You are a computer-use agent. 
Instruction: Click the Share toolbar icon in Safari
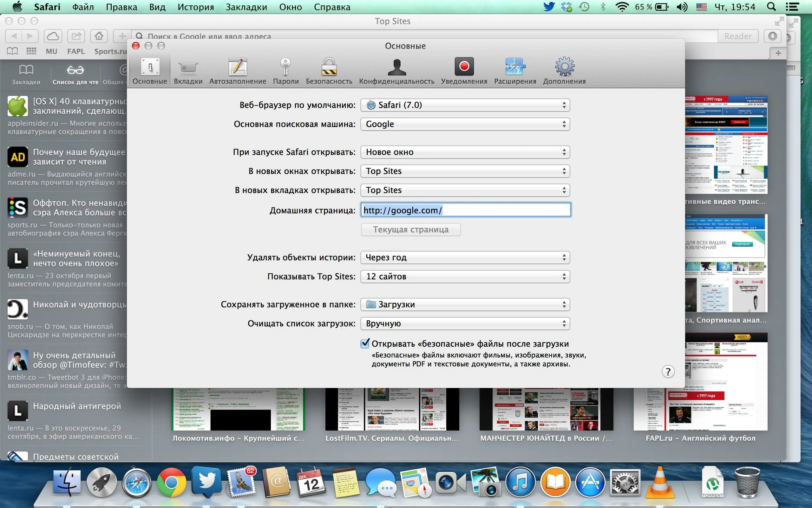76,36
